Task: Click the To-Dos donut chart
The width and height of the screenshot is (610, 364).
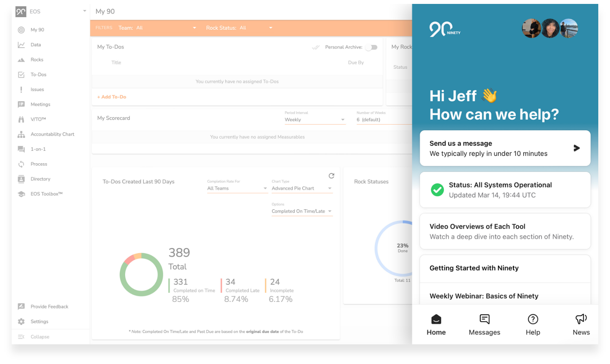Action: 141,275
